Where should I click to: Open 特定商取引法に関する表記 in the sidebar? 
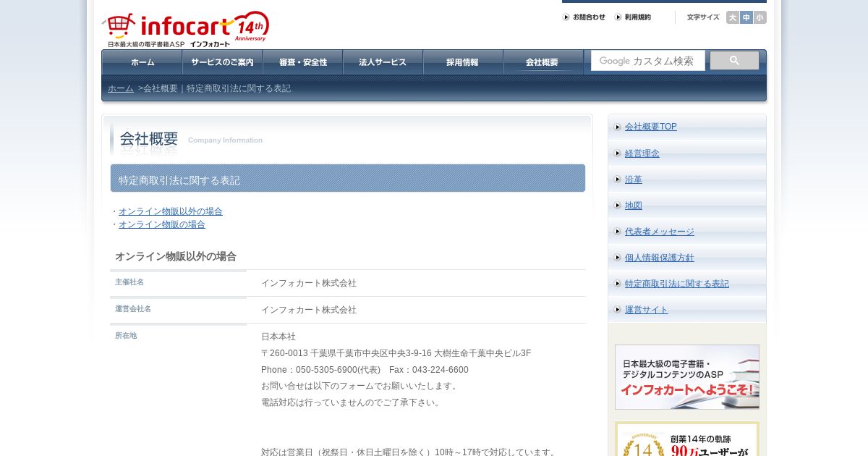pyautogui.click(x=677, y=284)
